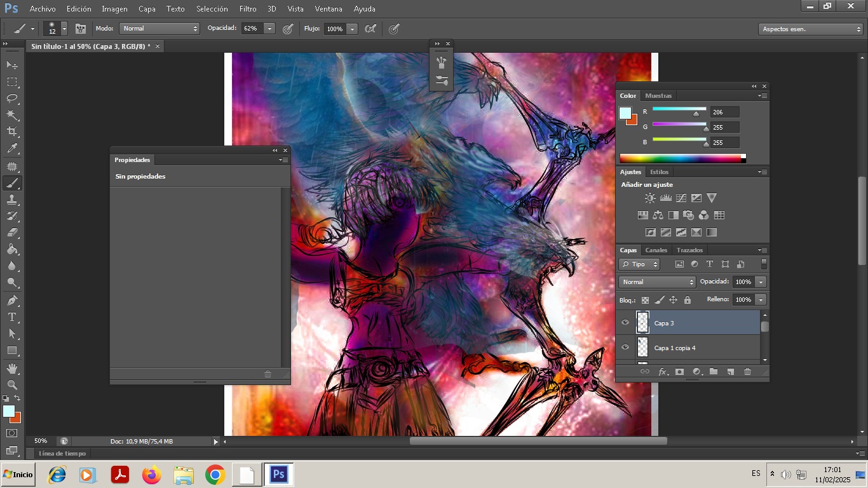868x488 pixels.
Task: Select the Healing Brush tool
Action: coord(12,166)
